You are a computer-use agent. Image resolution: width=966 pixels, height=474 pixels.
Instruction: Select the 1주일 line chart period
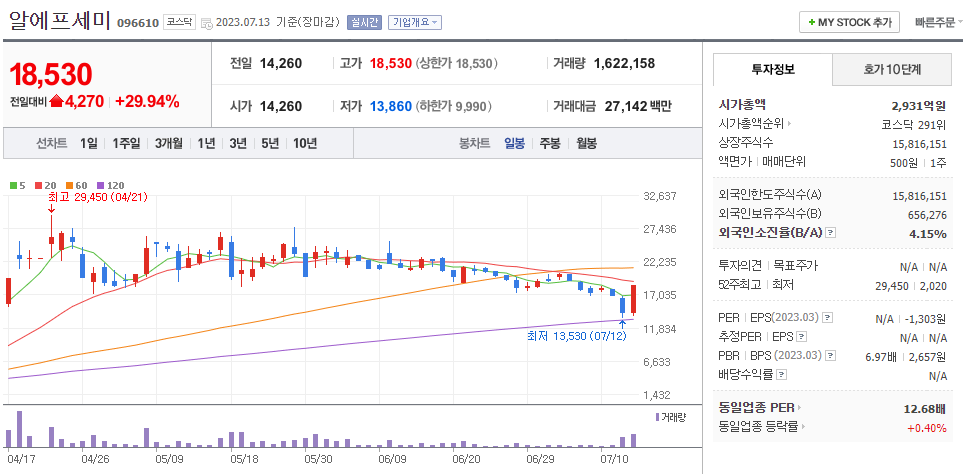click(x=126, y=144)
